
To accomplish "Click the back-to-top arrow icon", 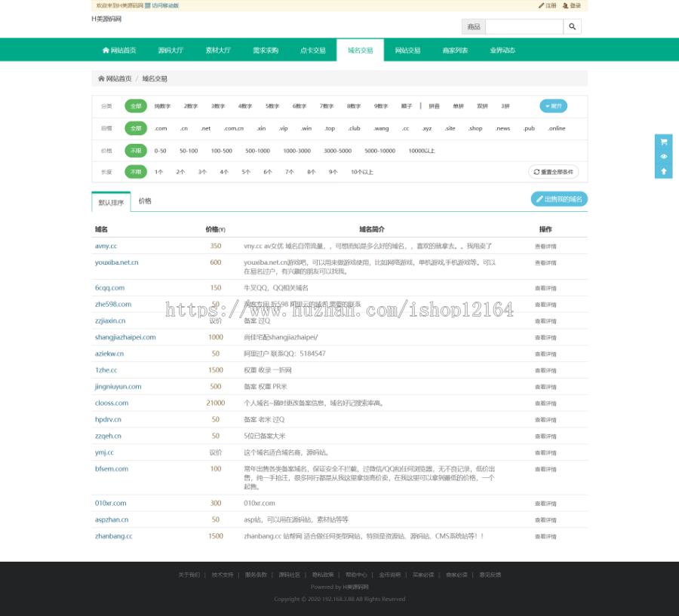I will [663, 171].
